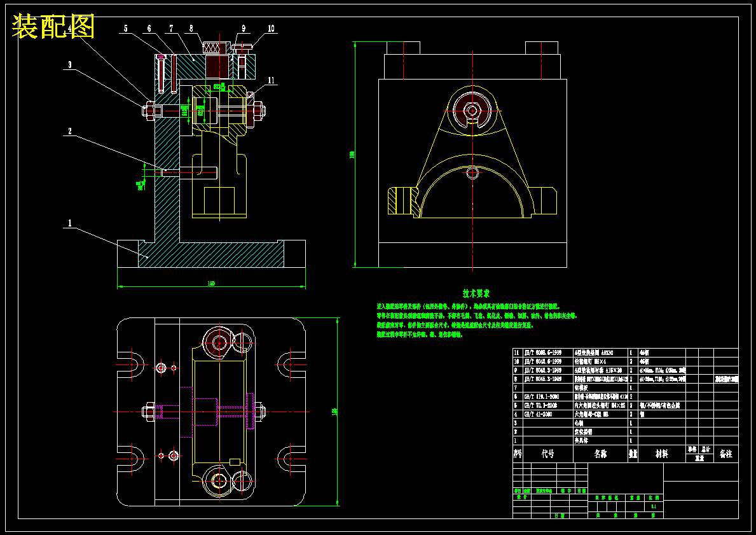The image size is (756, 535).
Task: Click the 代号 column header
Action: coord(547,454)
